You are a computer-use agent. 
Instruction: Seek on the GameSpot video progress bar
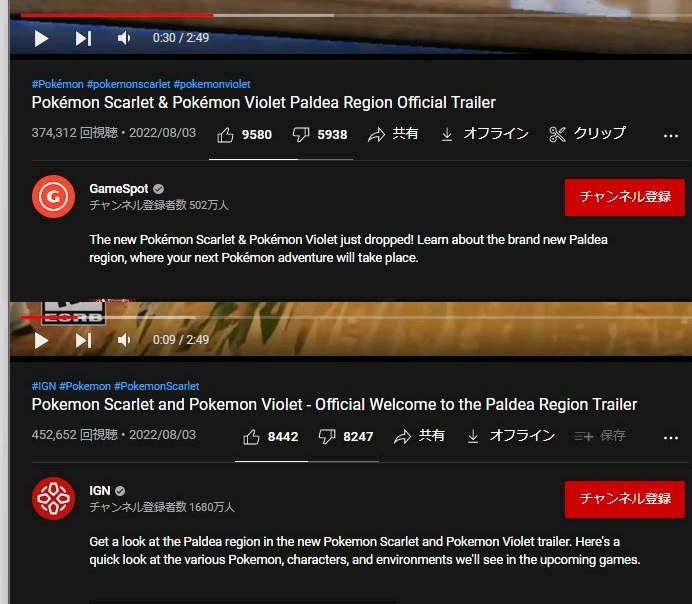tap(355, 15)
